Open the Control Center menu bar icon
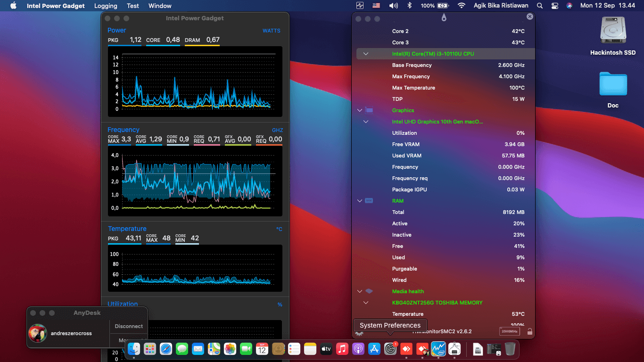This screenshot has height=362, width=644. pos(554,6)
